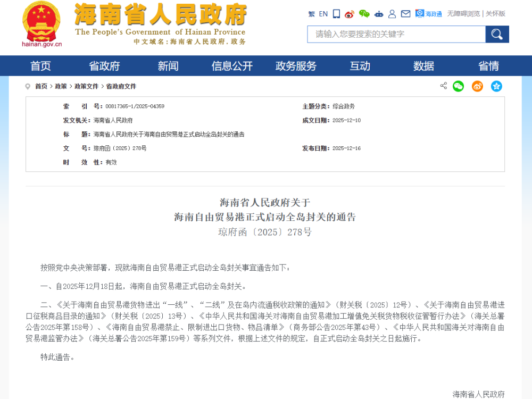532x399 pixels.
Task: Share article via round WeChat button
Action: coord(458,86)
